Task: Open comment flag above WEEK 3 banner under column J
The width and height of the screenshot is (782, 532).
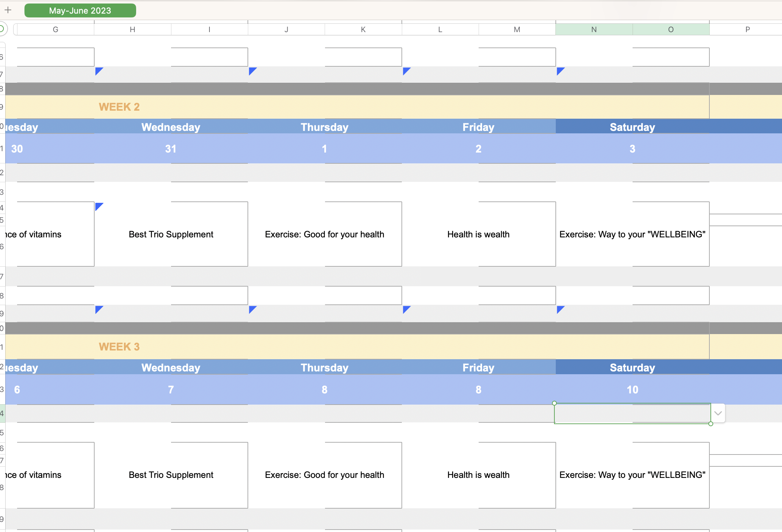Action: (x=252, y=309)
